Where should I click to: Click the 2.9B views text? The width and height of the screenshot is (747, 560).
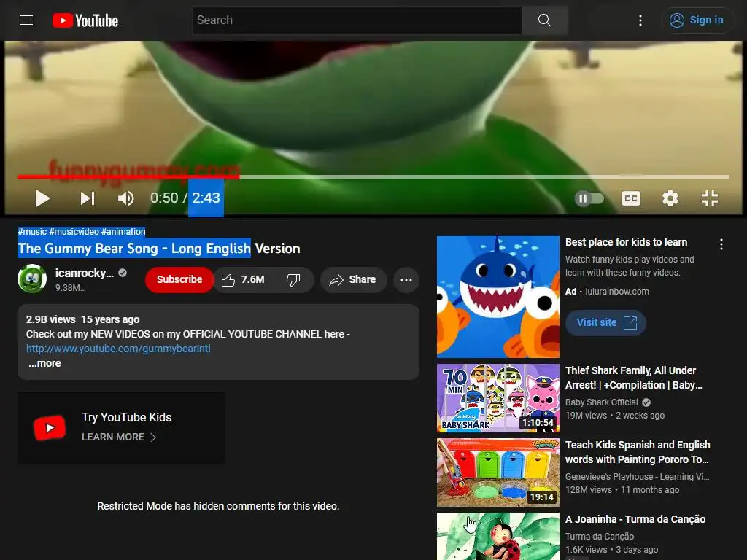click(x=50, y=319)
